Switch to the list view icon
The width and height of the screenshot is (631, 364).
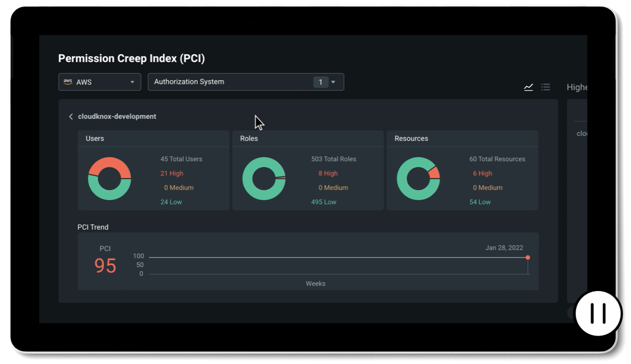click(x=546, y=87)
